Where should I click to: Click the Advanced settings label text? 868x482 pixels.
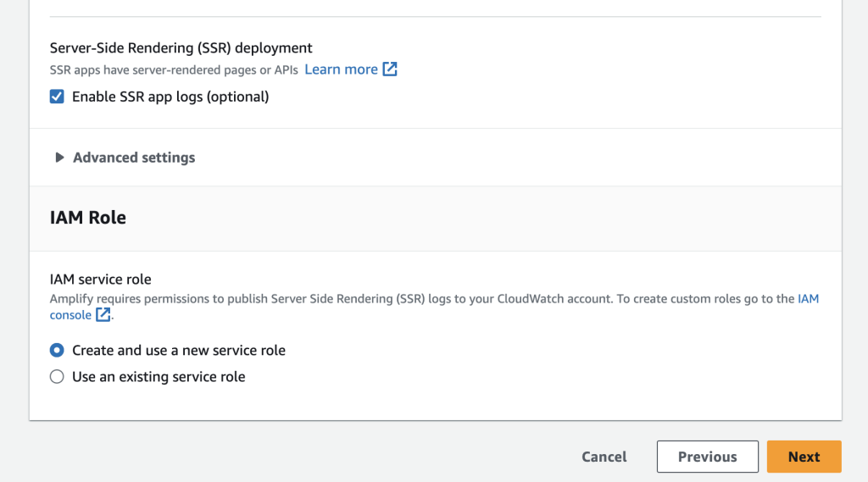click(134, 158)
